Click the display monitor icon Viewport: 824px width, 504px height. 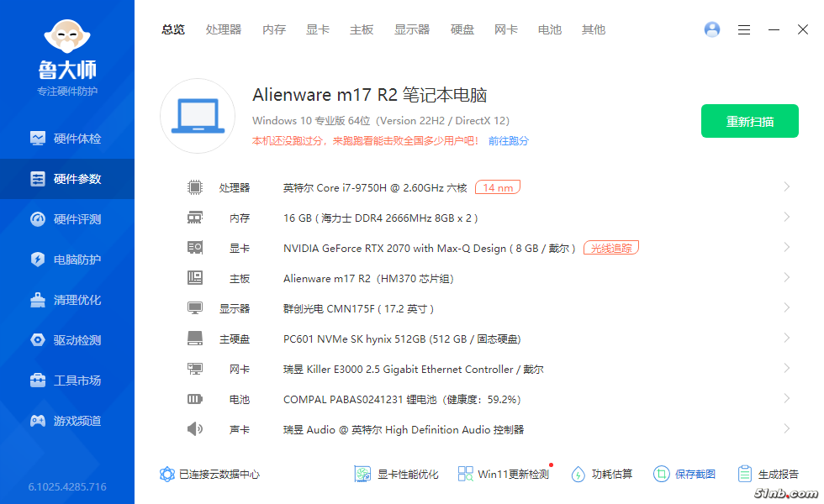tap(195, 308)
